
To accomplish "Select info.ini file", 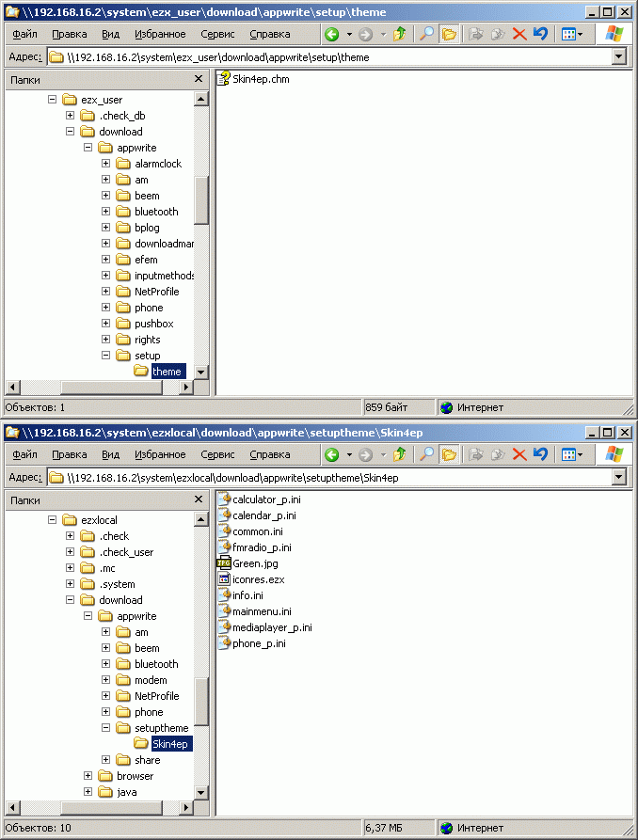I will [x=240, y=595].
